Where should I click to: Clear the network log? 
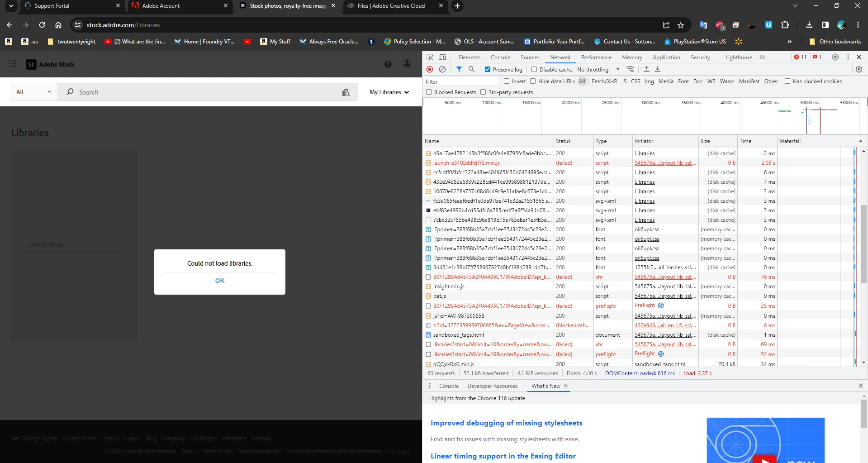(442, 69)
